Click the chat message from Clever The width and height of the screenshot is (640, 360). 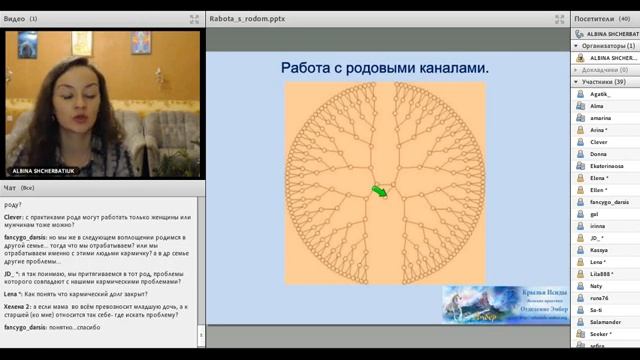point(98,221)
